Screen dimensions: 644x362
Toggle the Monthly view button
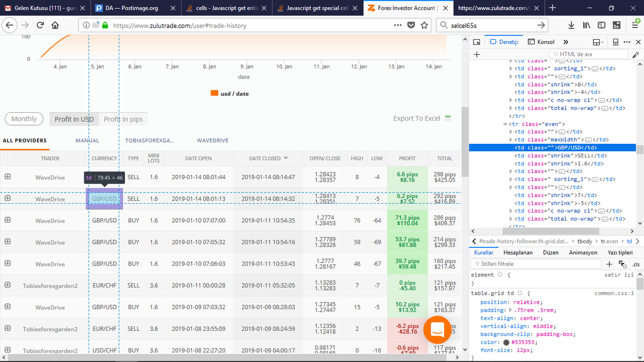(24, 119)
